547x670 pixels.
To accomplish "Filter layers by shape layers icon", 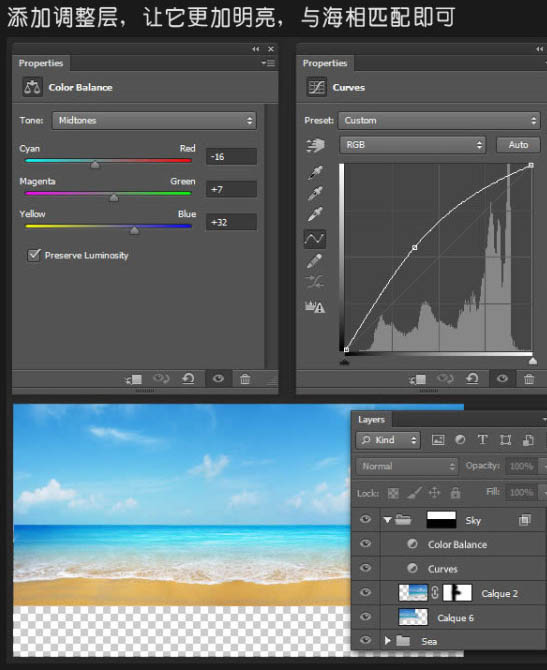I will [x=506, y=440].
